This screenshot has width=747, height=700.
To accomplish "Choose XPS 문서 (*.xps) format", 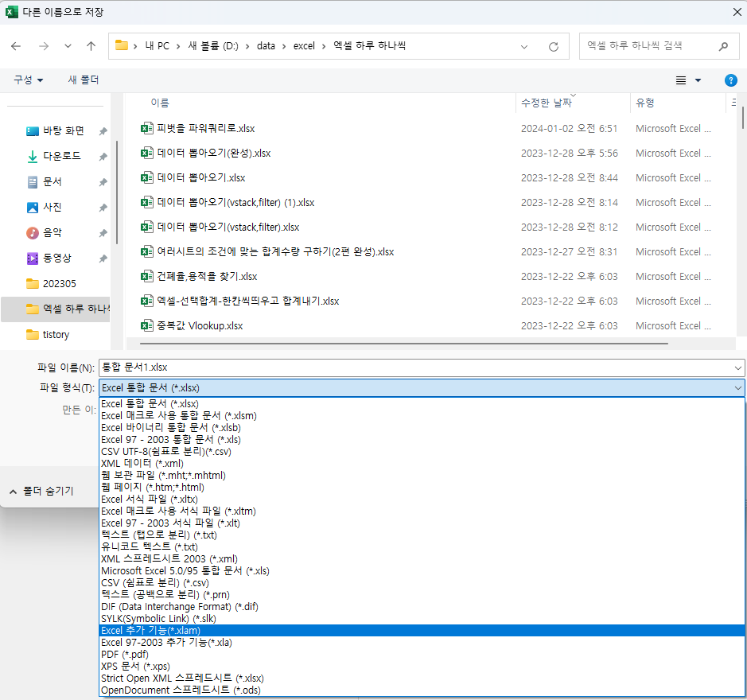I will click(x=422, y=667).
